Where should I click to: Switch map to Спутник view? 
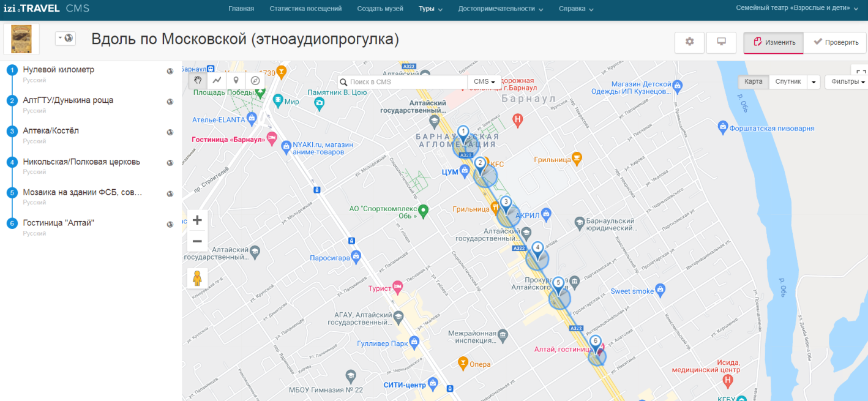[787, 81]
